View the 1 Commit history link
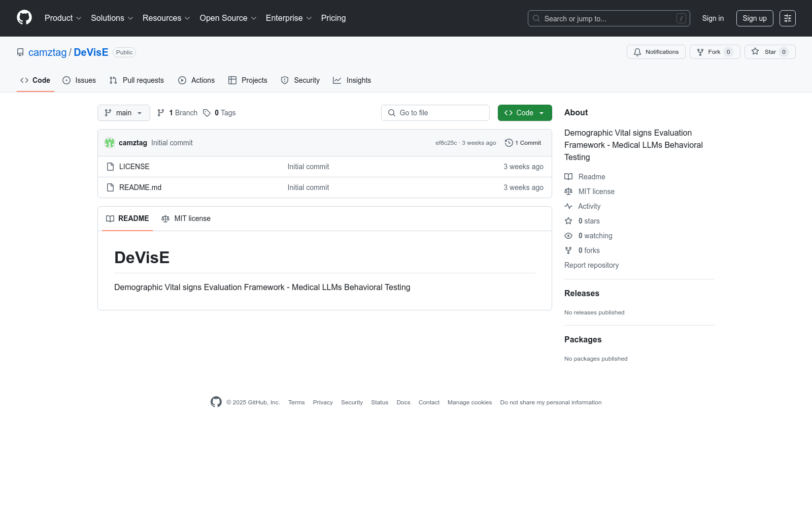Image resolution: width=812 pixels, height=508 pixels. pos(523,143)
